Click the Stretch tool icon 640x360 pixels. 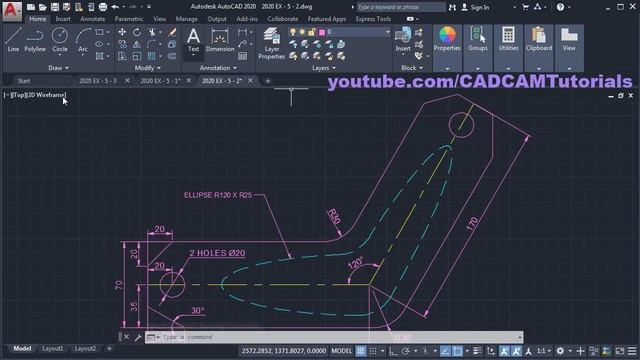pos(122,56)
